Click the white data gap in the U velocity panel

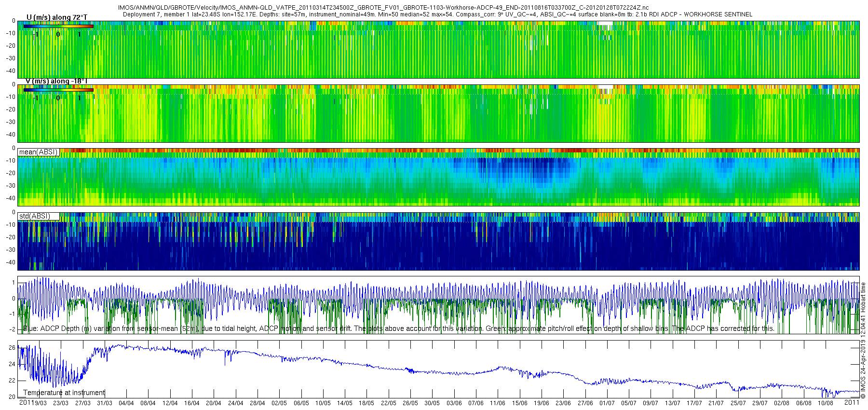[x=605, y=23]
